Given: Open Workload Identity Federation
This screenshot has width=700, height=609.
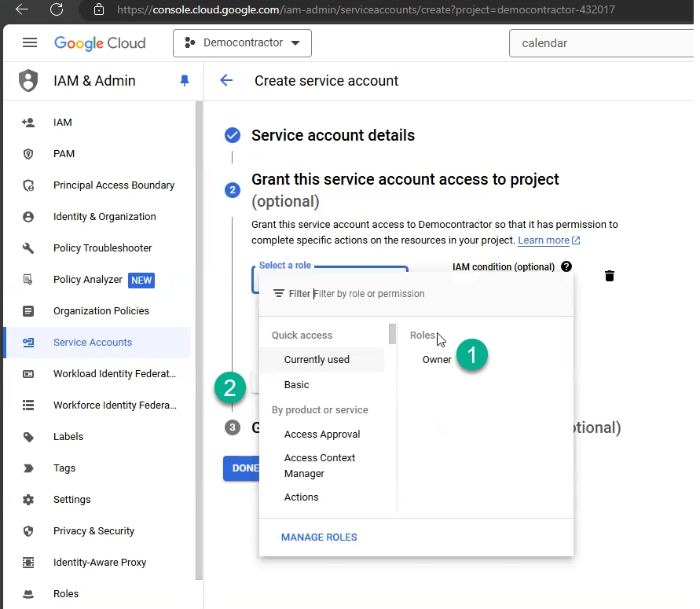Looking at the screenshot, I should (x=114, y=374).
